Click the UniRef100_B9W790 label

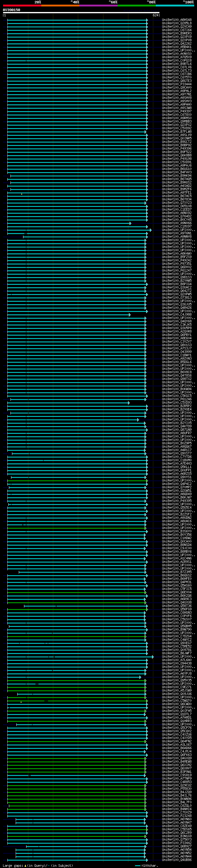point(177,629)
